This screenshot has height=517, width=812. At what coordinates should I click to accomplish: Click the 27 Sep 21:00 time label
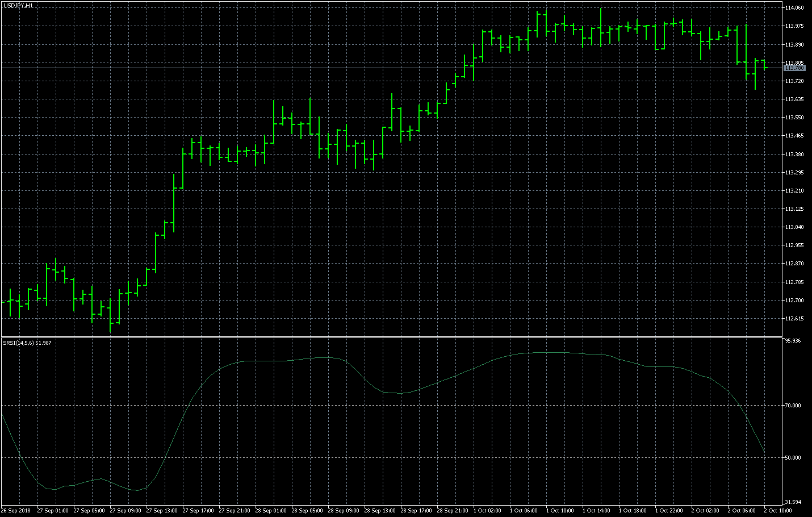coord(235,511)
